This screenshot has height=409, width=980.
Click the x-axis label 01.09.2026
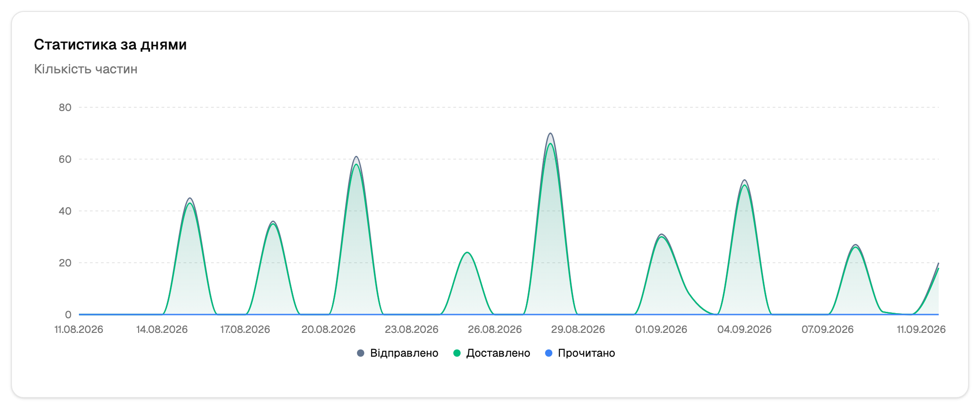661,329
